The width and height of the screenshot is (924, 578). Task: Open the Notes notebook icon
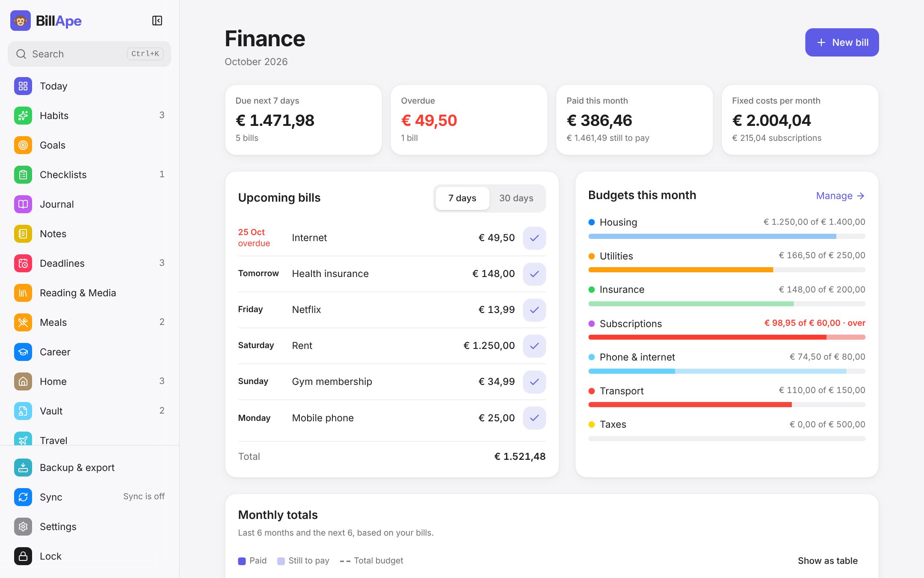pyautogui.click(x=23, y=234)
